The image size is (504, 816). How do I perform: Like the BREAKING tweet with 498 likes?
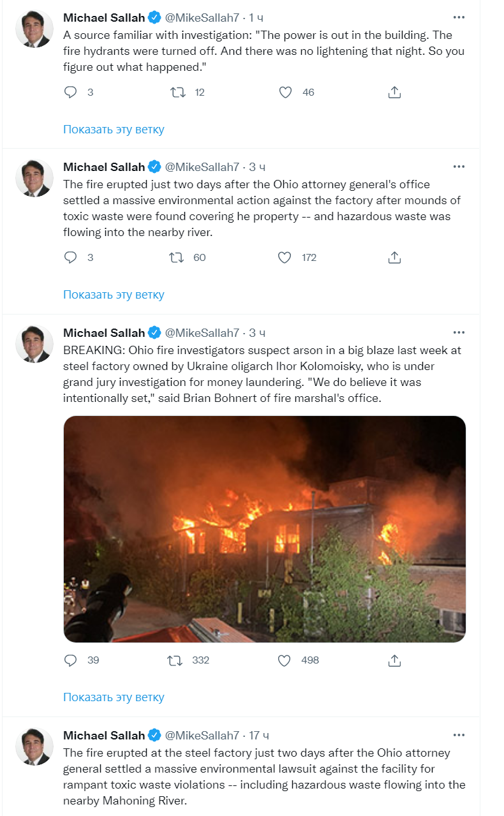(285, 660)
